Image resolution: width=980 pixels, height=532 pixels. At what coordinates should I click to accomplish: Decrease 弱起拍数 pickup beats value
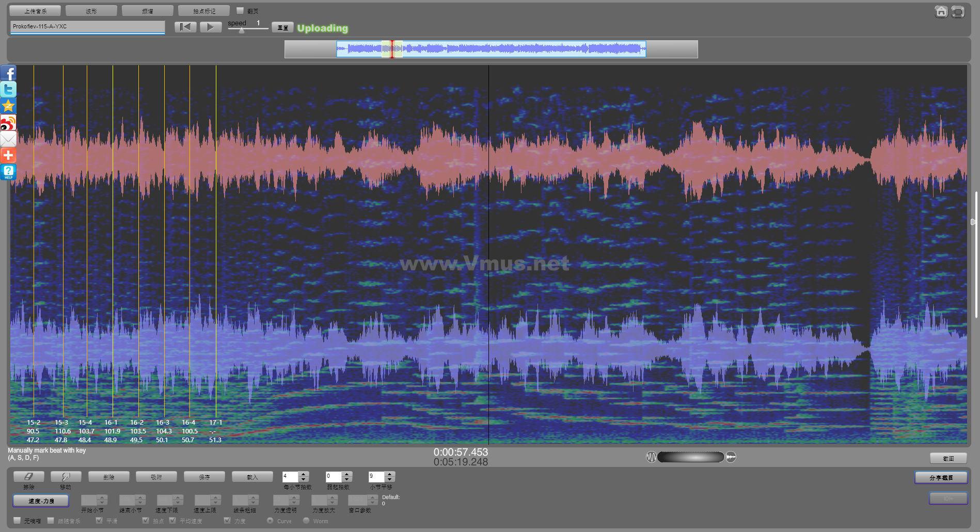[347, 479]
